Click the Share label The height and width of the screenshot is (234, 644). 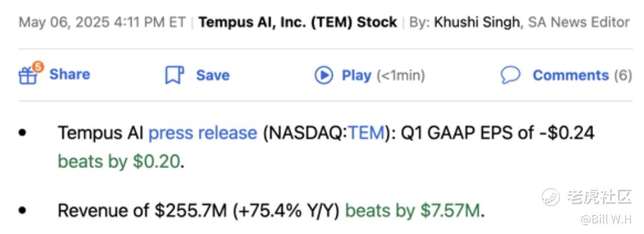tap(70, 74)
